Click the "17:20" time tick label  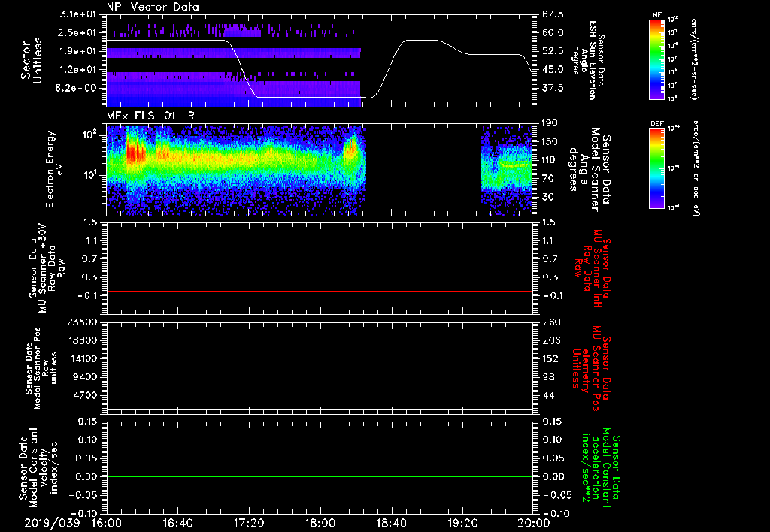pyautogui.click(x=249, y=523)
